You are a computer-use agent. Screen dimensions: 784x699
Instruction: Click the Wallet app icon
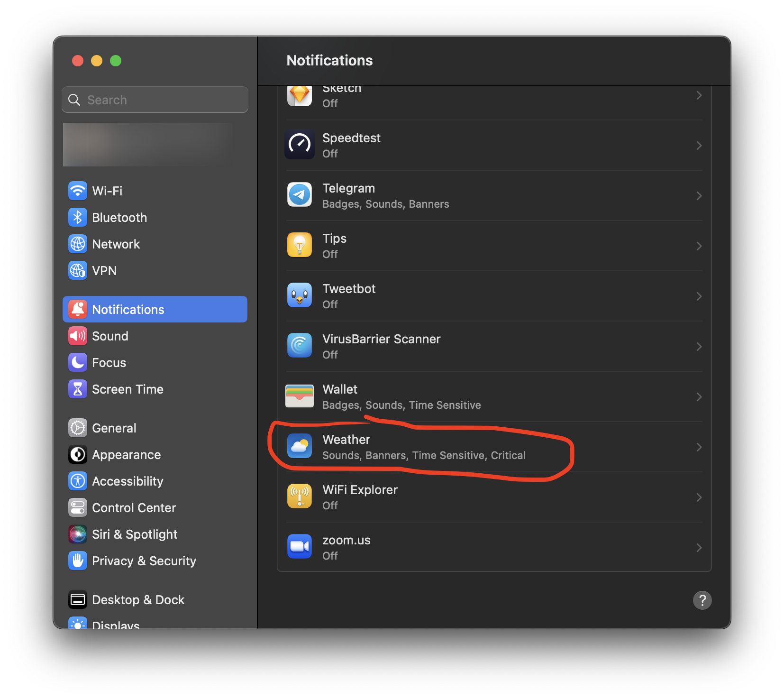300,396
